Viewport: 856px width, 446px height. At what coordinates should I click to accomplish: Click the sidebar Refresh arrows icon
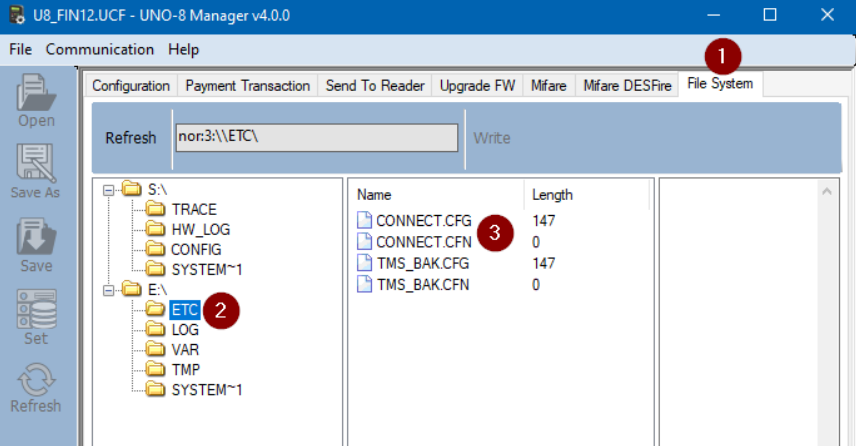[x=36, y=379]
